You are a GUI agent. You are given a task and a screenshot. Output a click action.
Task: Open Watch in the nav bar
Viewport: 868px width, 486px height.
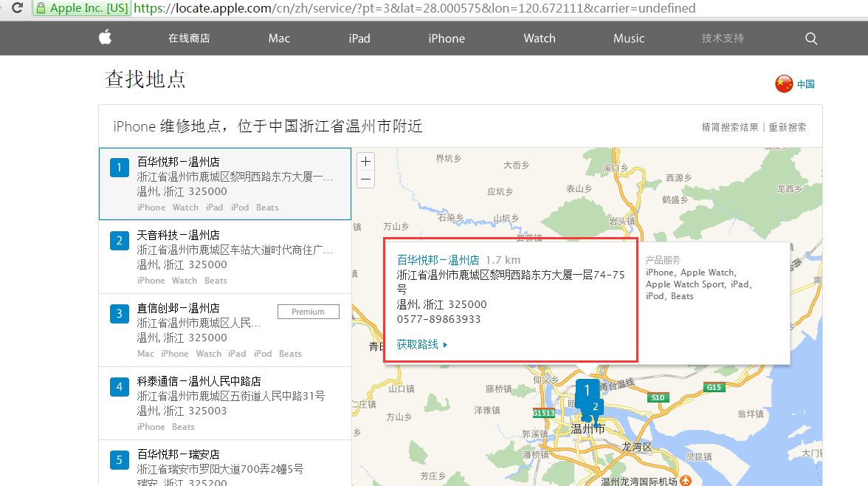539,38
